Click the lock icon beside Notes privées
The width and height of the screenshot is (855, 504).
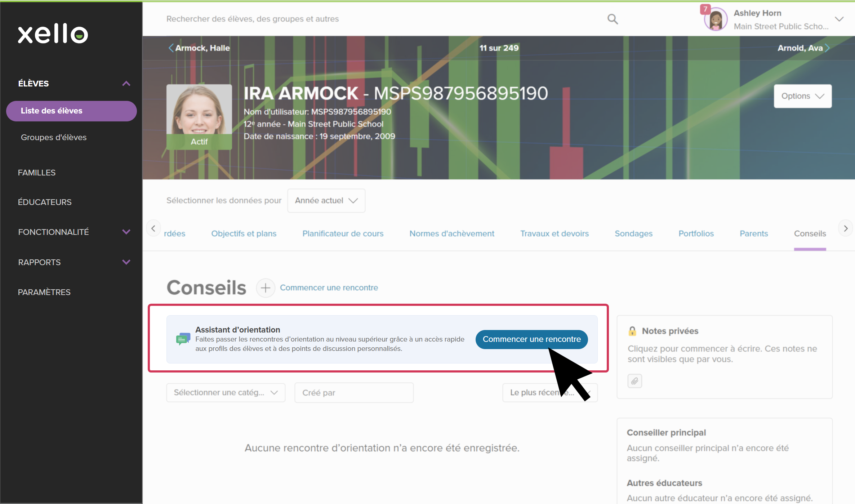coord(632,331)
